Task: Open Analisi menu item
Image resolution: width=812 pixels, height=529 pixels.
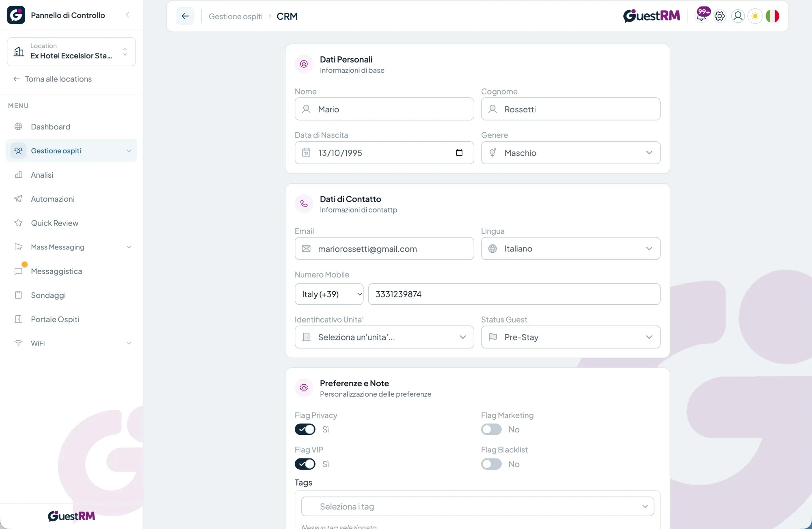Action: [x=71, y=175]
